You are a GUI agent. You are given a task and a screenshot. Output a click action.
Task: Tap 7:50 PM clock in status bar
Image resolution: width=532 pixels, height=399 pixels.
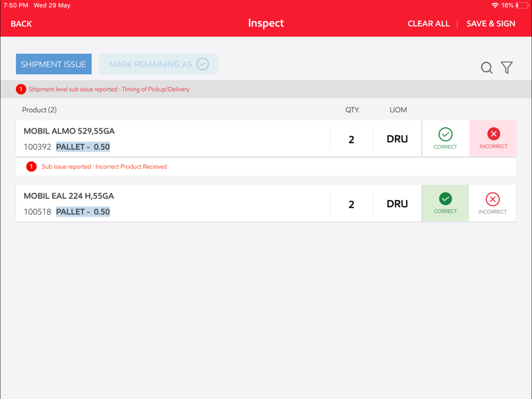pyautogui.click(x=15, y=5)
